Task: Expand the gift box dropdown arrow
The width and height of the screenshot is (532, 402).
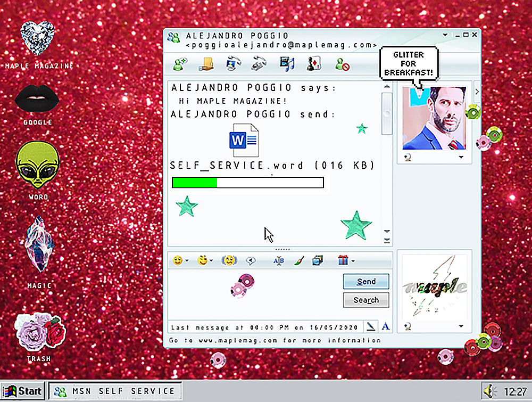Action: click(353, 261)
